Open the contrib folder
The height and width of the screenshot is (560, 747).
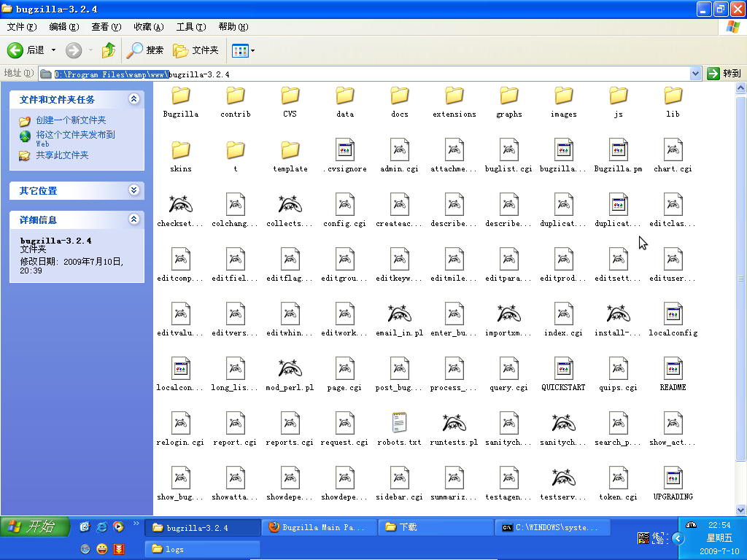point(236,101)
